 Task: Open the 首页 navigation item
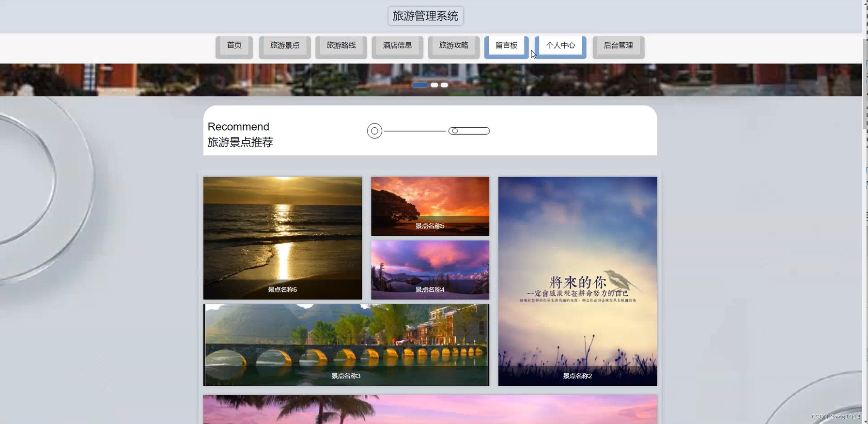tap(234, 47)
